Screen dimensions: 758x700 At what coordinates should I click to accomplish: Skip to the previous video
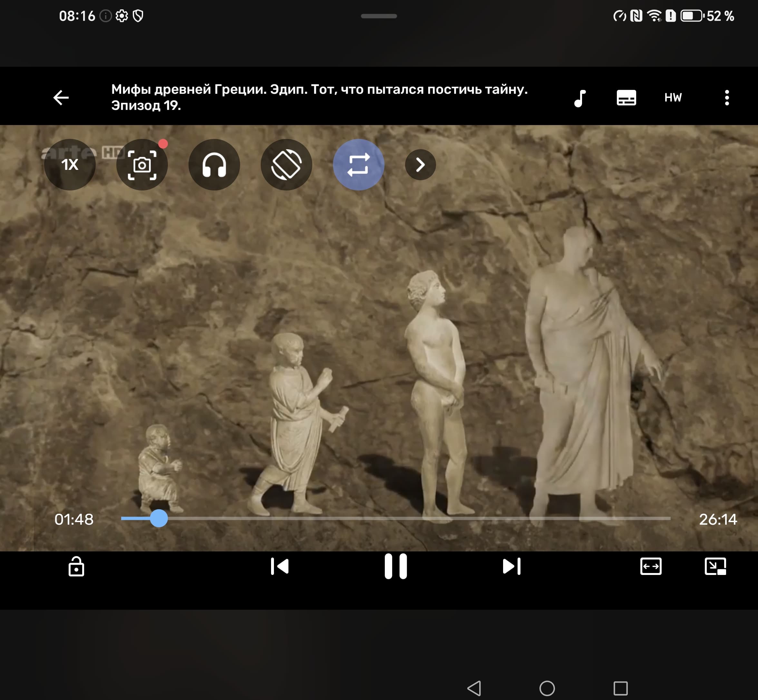pyautogui.click(x=280, y=567)
